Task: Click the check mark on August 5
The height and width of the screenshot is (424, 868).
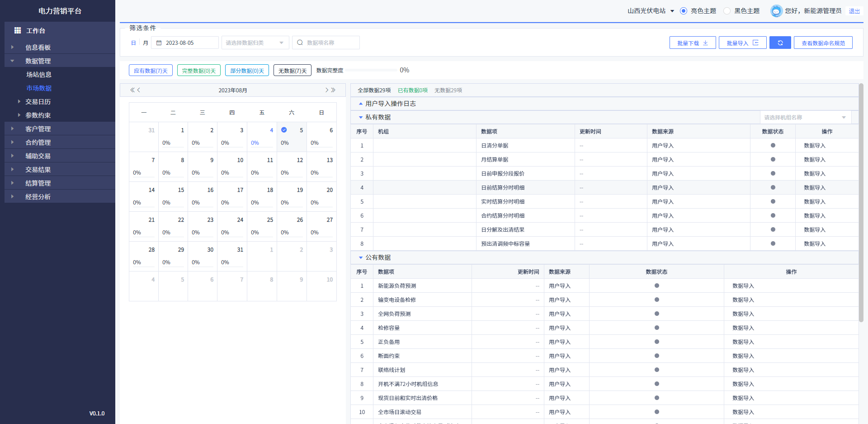Action: 284,130
